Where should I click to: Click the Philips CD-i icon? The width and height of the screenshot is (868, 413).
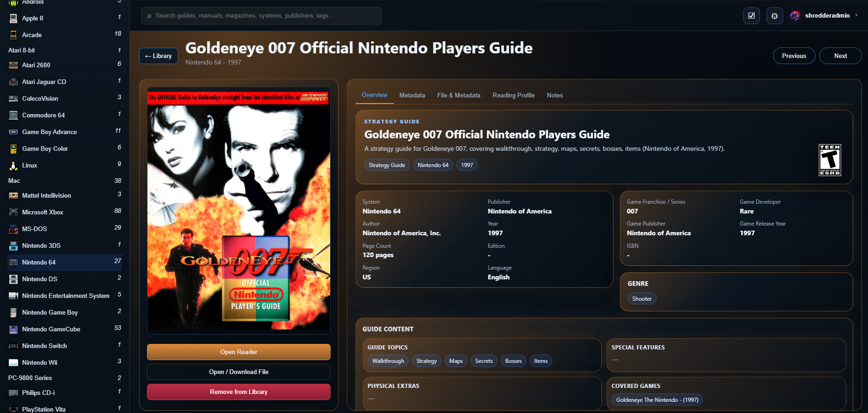pyautogui.click(x=13, y=393)
